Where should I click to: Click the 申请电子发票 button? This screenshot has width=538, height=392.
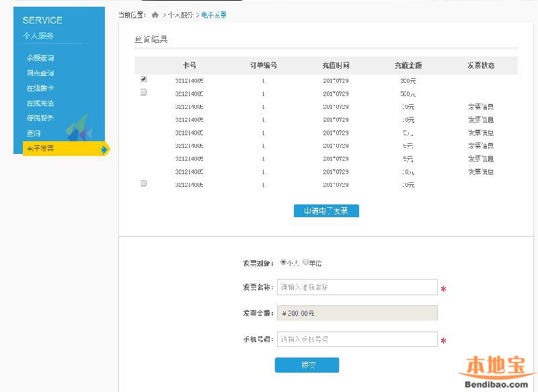[325, 210]
